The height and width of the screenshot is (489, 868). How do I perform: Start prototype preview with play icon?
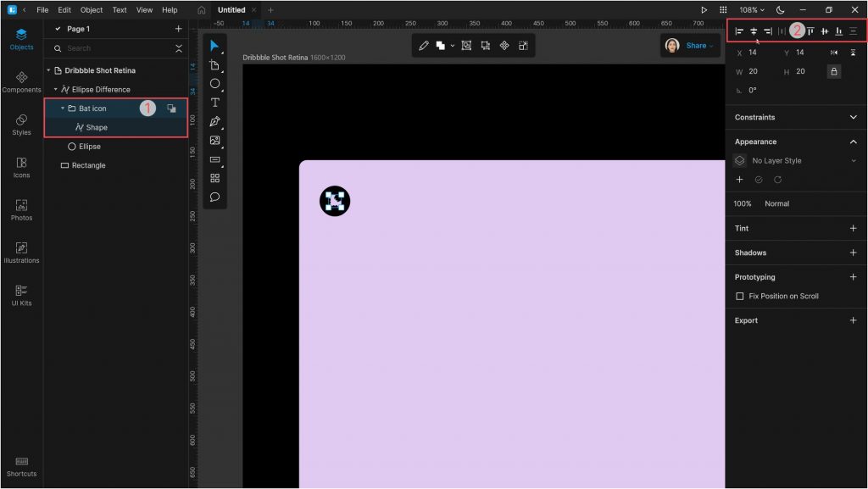point(704,10)
